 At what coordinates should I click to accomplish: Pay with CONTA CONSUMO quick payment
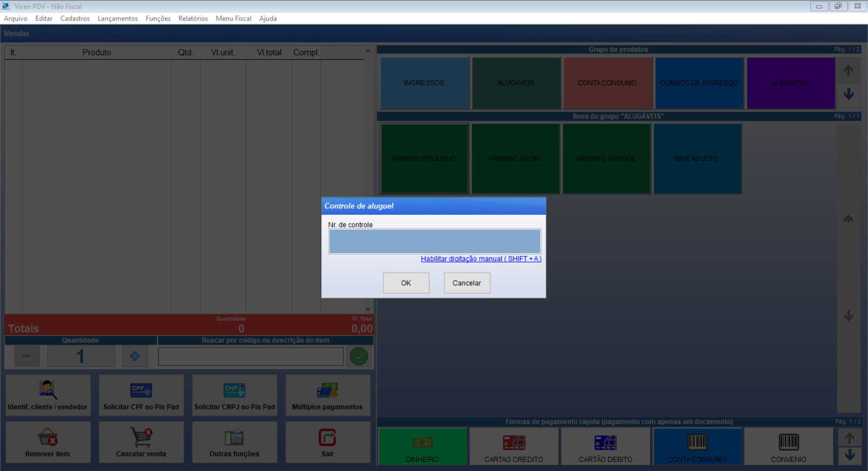697,446
